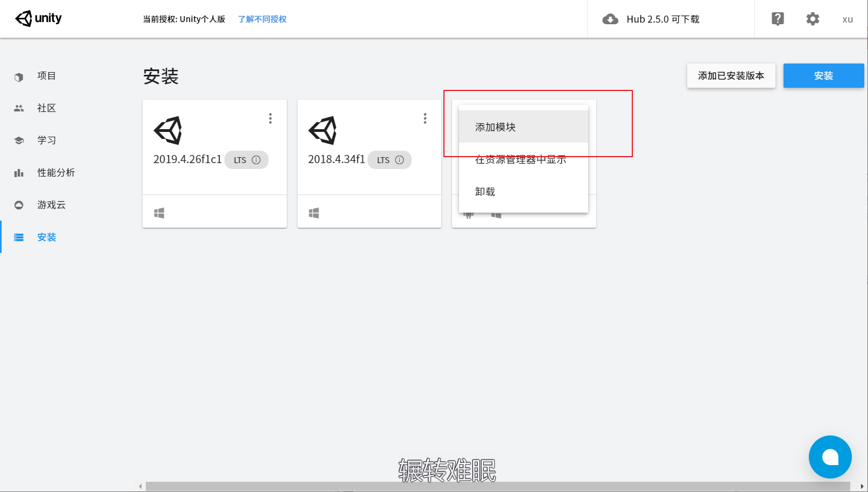Screen dimensions: 868x492
Task: Click the horizontal scrollbar track at the bottom
Action: point(498,487)
